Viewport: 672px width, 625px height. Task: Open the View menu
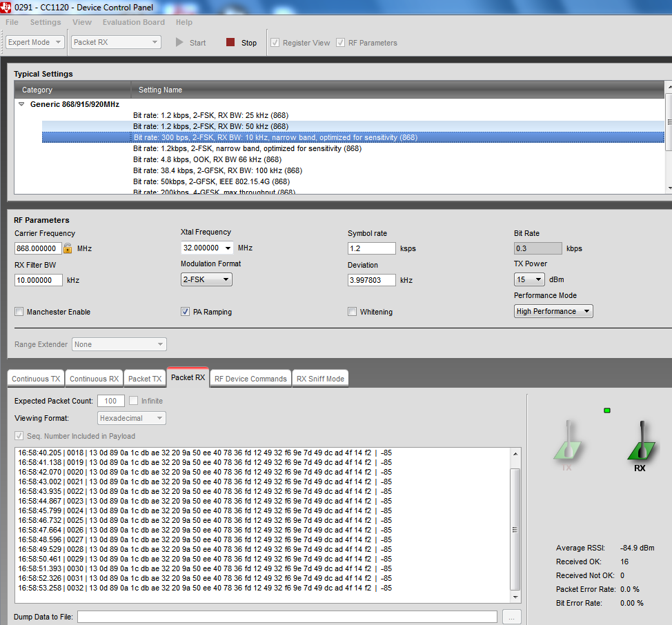tap(82, 22)
